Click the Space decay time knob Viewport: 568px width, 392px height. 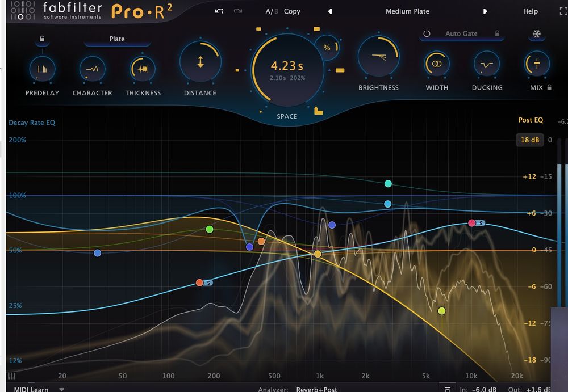click(287, 70)
